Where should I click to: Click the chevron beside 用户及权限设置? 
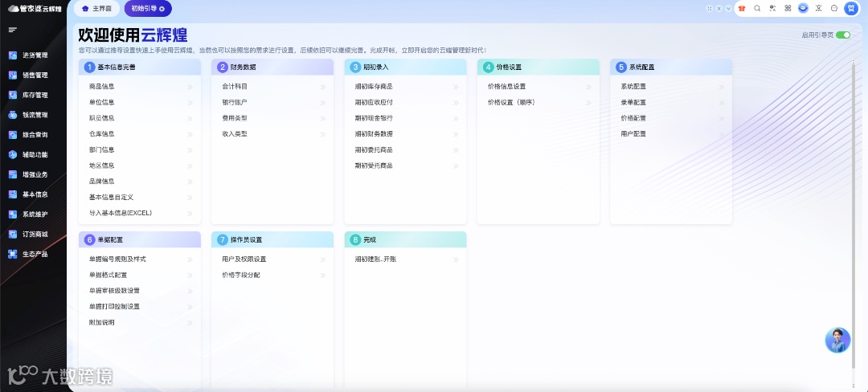(x=323, y=259)
